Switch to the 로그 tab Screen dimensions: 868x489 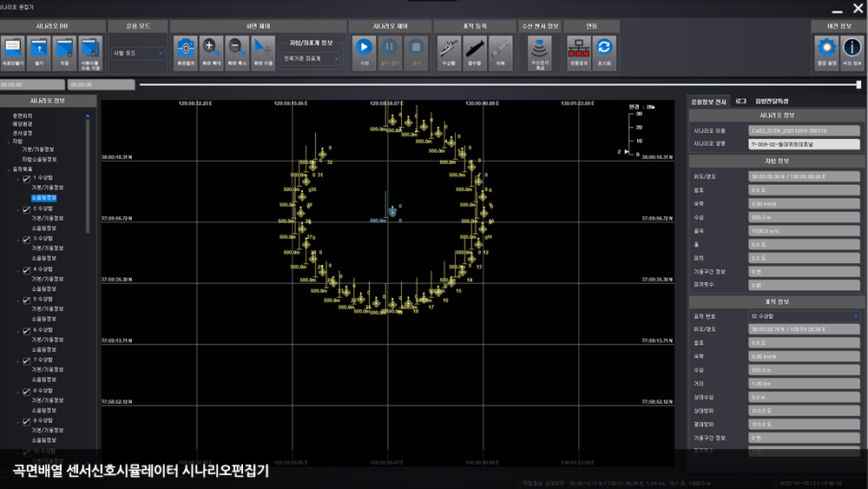[740, 102]
